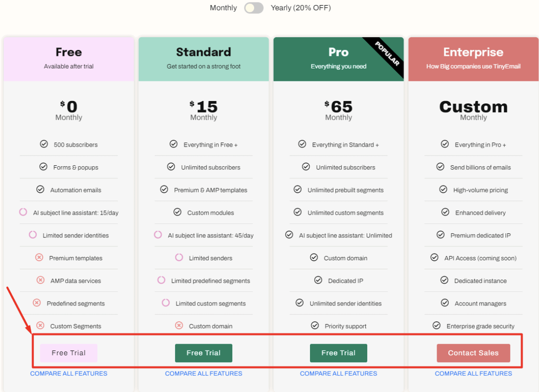
Task: Click checkmark icon beside Priority support
Action: coord(315,325)
